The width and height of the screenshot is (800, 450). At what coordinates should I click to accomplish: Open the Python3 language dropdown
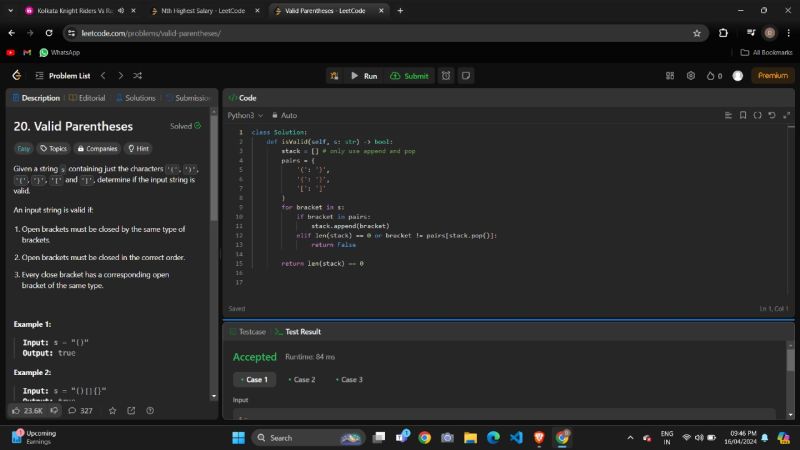point(244,115)
